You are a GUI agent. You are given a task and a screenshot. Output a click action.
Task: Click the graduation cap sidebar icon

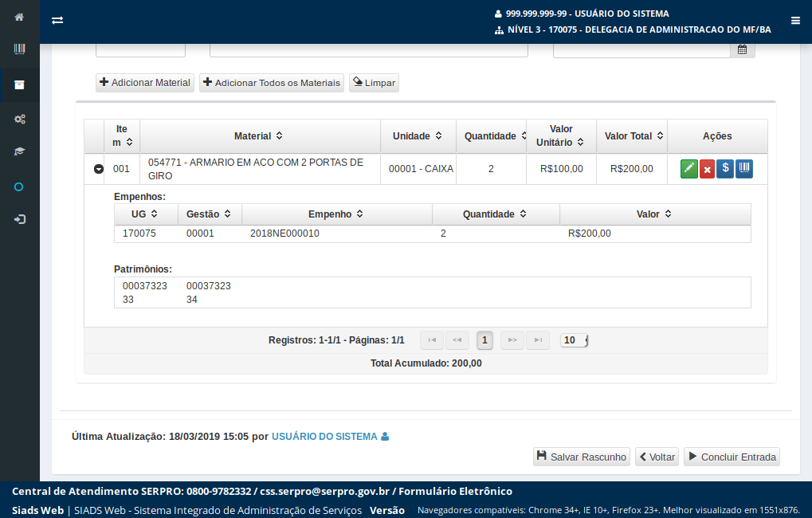19,151
